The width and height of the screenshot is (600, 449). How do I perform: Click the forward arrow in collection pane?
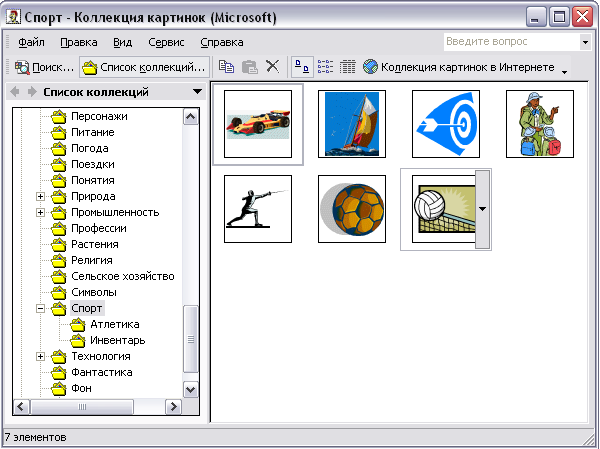32,91
